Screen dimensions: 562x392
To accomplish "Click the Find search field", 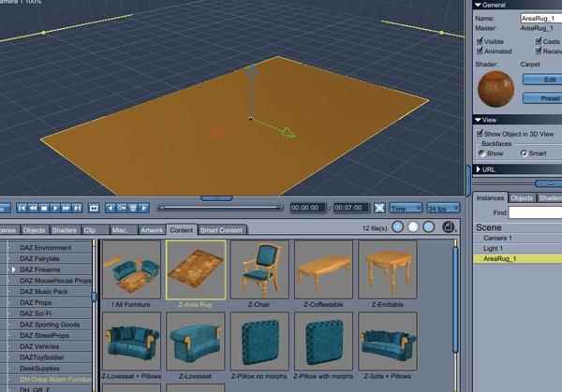I will click(535, 212).
